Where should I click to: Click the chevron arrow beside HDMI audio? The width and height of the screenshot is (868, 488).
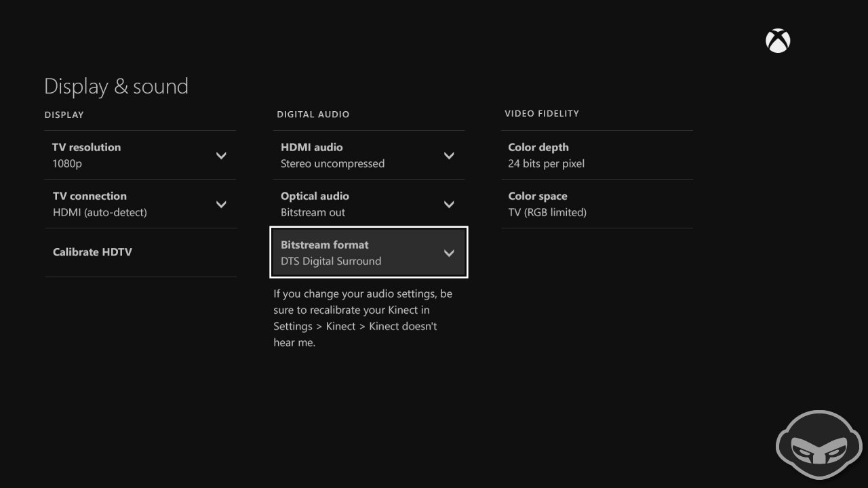449,155
